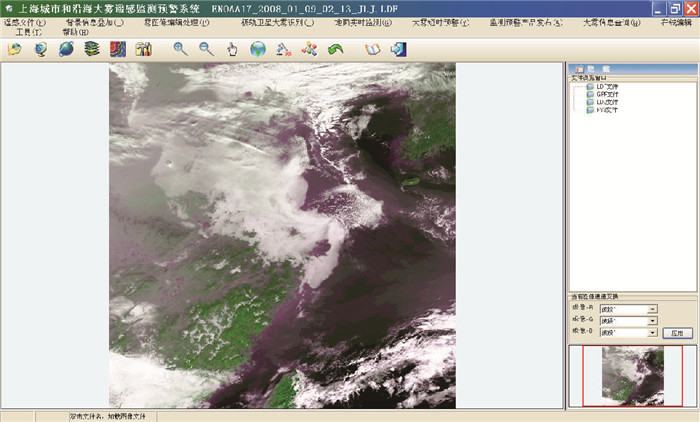The width and height of the screenshot is (700, 422).
Task: Click the full extent globe icon
Action: click(x=258, y=48)
